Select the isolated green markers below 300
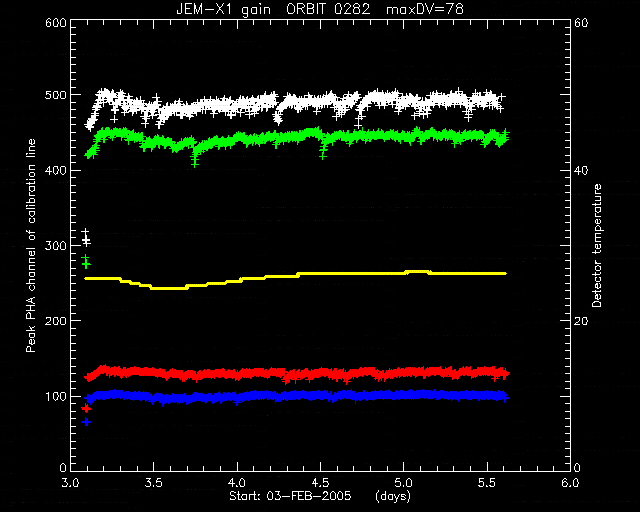Screen dimensions: 640x512 (86, 261)
